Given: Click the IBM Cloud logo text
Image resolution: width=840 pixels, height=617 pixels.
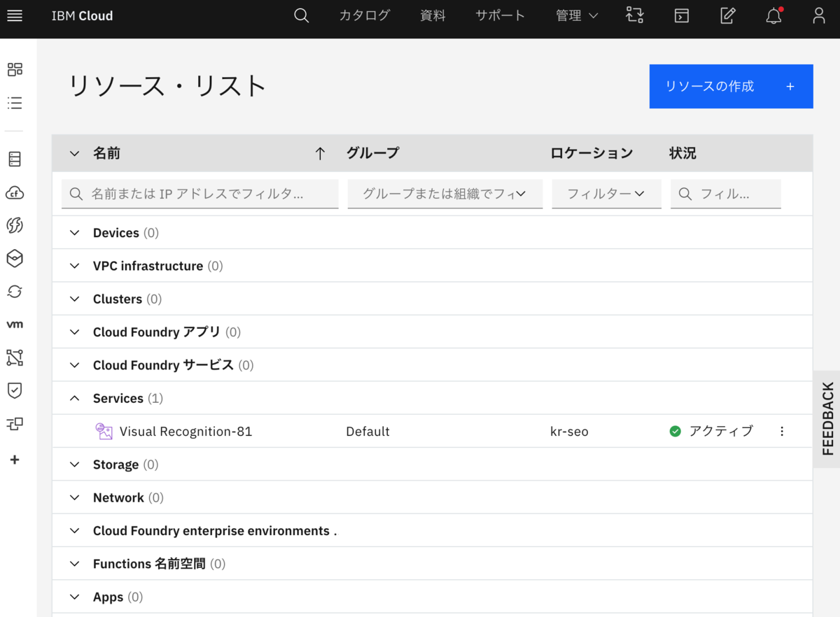Looking at the screenshot, I should (82, 15).
